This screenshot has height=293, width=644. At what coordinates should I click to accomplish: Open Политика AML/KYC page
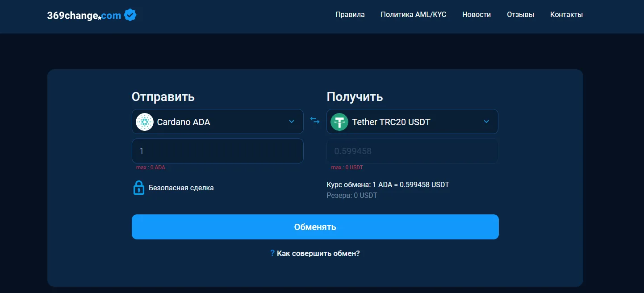click(x=414, y=15)
